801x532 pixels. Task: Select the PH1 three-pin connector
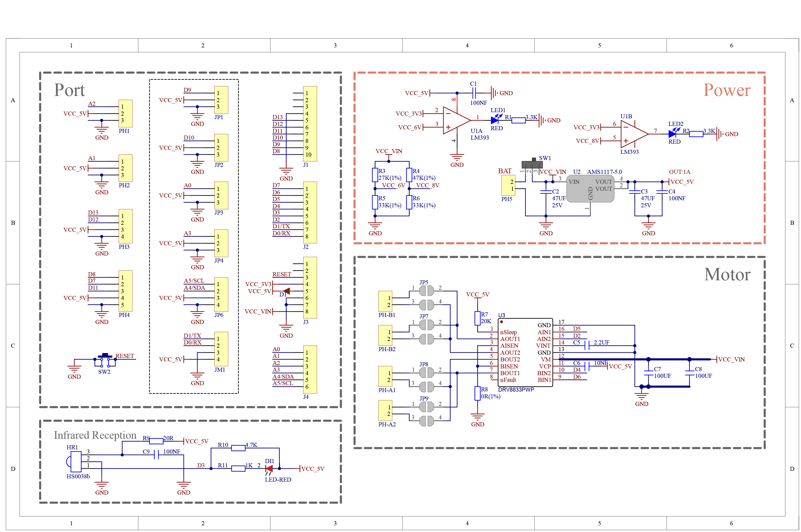coord(125,114)
